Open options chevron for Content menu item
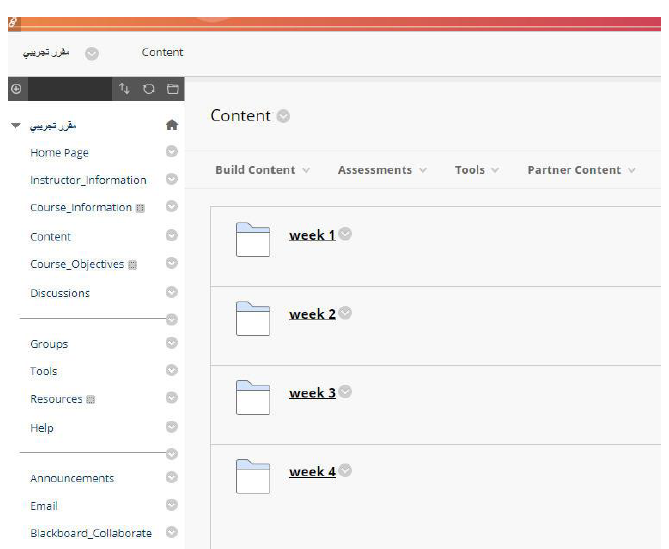 pos(172,235)
